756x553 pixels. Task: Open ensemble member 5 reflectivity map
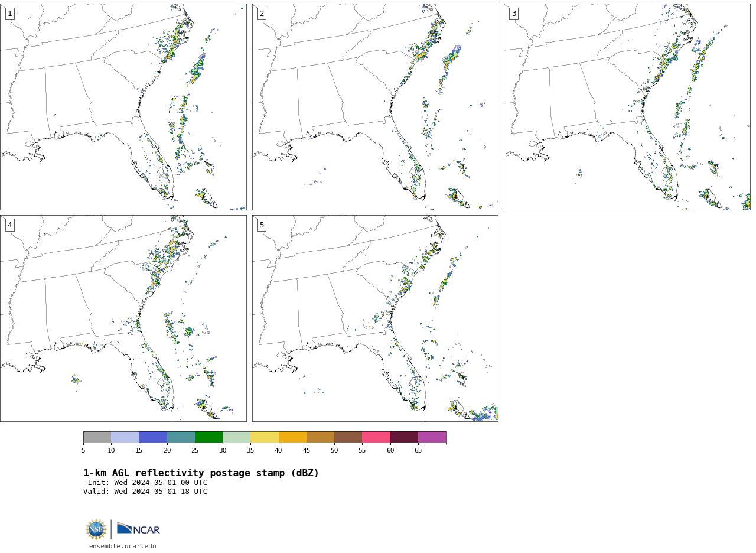(375, 318)
